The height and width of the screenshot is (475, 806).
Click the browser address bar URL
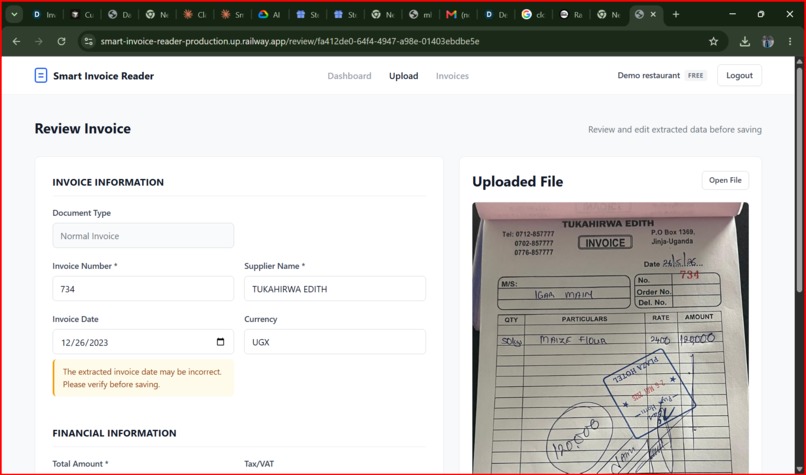point(290,42)
